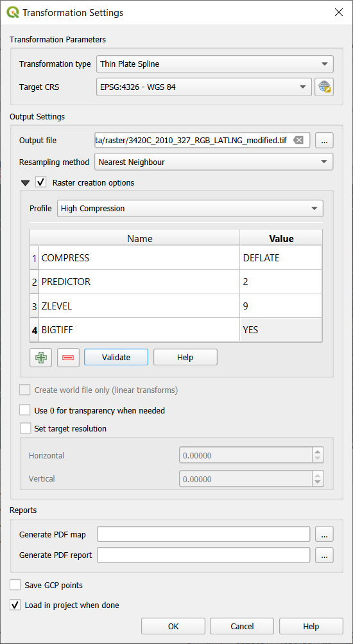Click the Name column header

pyautogui.click(x=139, y=238)
